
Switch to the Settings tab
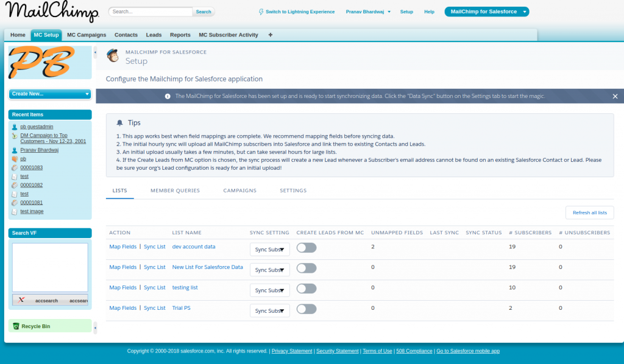pos(293,191)
